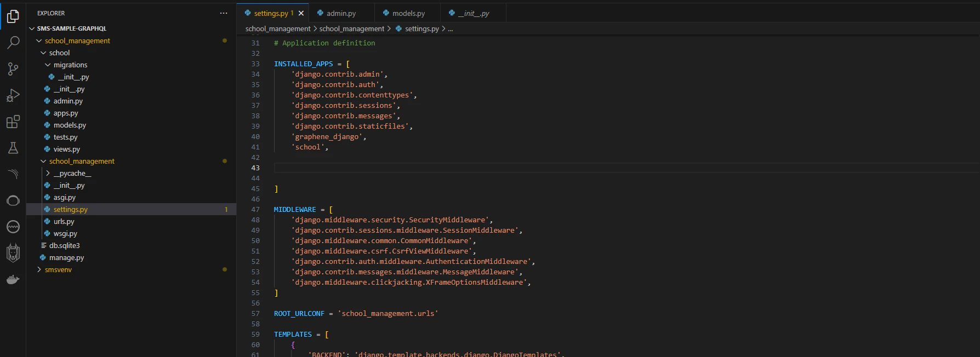Open Run and Debug view

pyautogui.click(x=13, y=95)
